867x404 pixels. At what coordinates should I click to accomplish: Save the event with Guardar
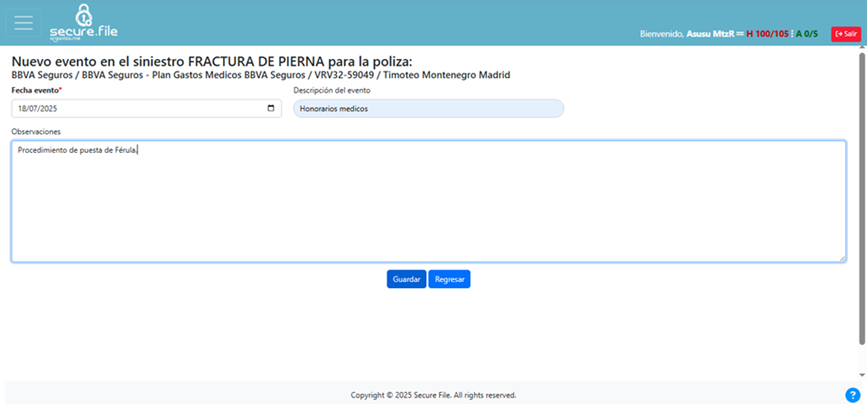(406, 279)
